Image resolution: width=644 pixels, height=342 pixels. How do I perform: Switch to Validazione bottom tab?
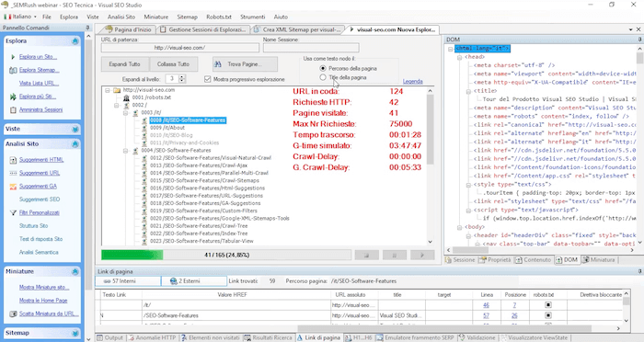point(477,337)
